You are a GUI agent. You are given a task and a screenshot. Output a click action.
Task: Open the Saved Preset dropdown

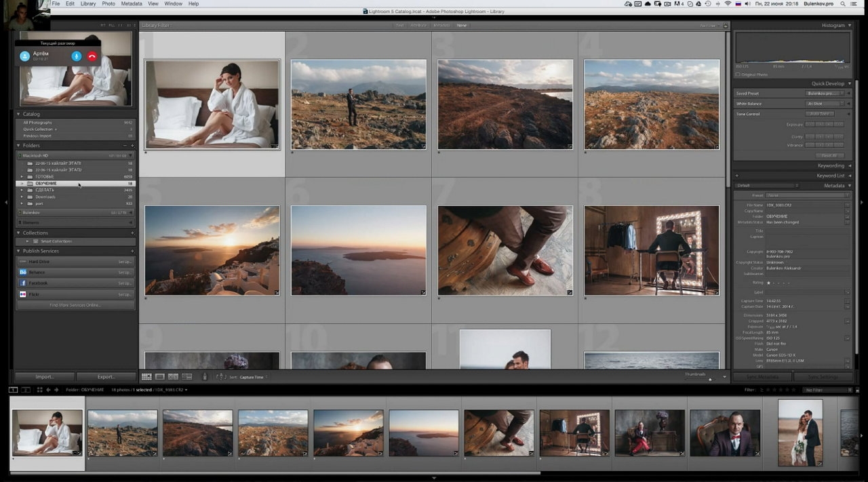point(823,94)
